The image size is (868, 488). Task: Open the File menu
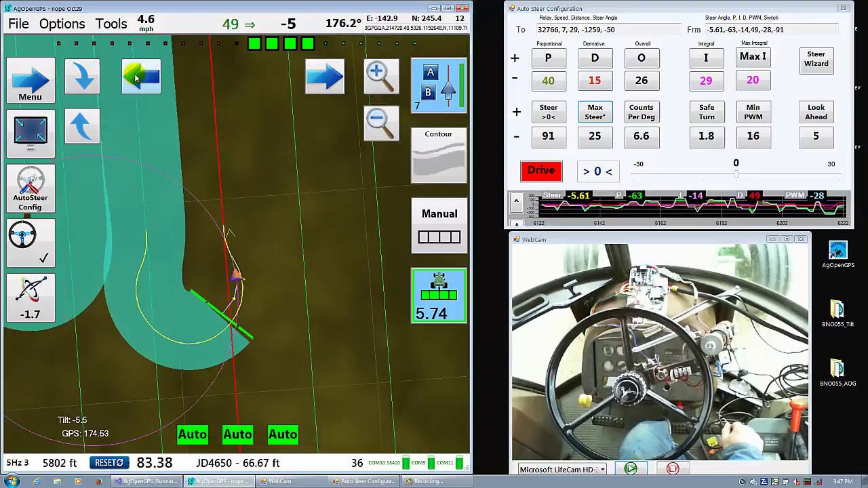18,24
